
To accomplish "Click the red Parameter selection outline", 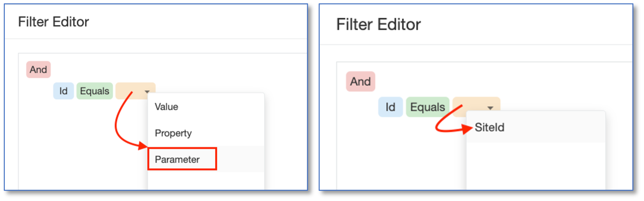I will (x=182, y=159).
